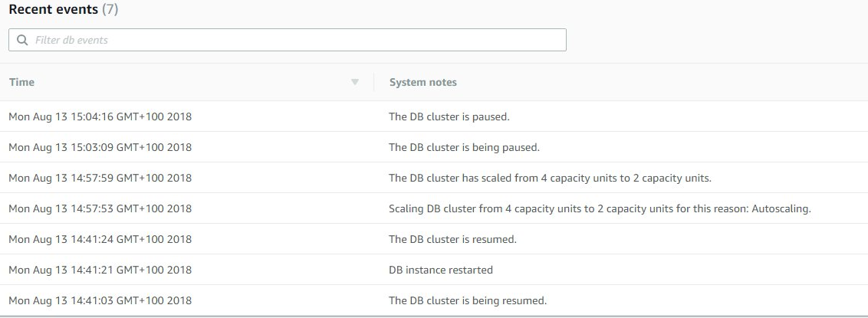Viewport: 868px width, 318px height.
Task: Click the Recent events heading
Action: 53,9
